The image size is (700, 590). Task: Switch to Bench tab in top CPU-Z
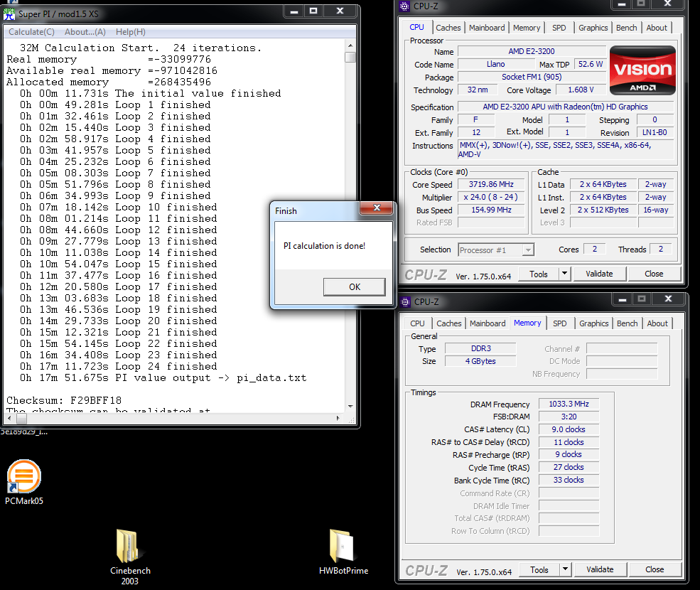pyautogui.click(x=626, y=28)
